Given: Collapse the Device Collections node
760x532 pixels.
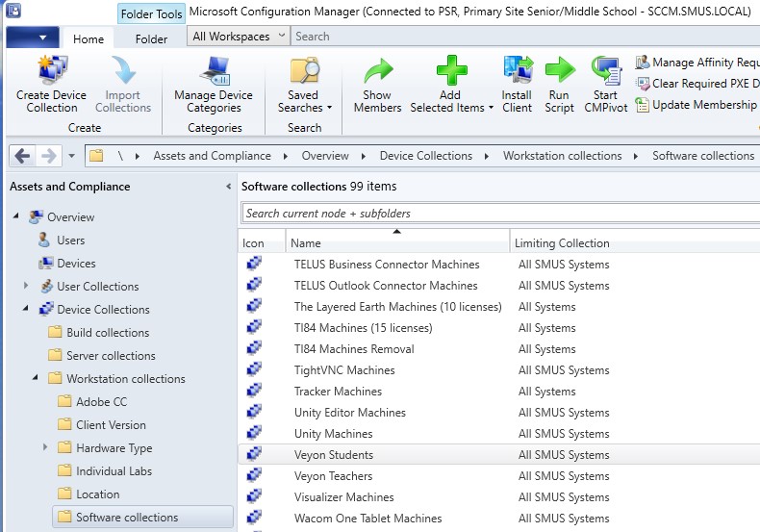Looking at the screenshot, I should coord(26,308).
